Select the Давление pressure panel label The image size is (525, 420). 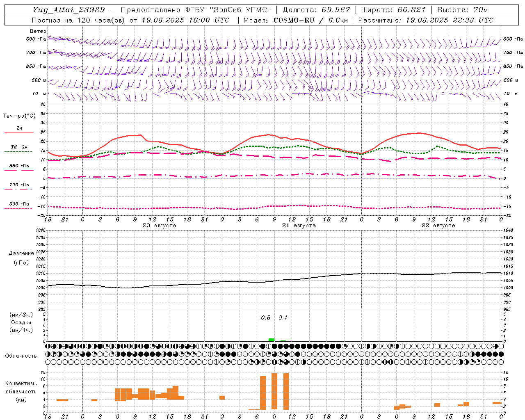point(21,253)
